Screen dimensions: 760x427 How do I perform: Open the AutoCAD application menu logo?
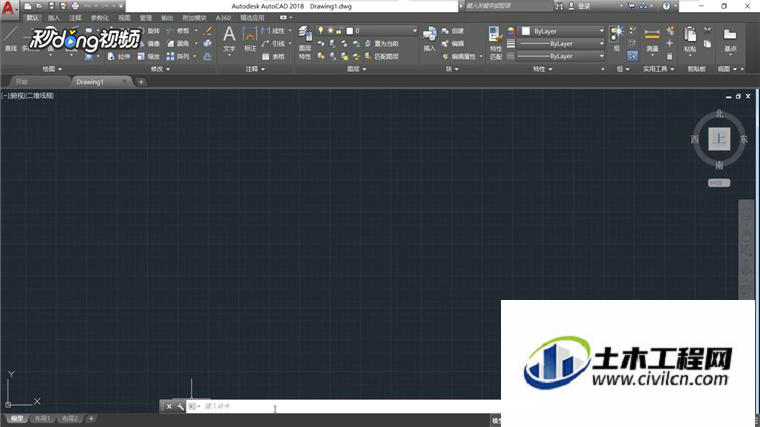(x=8, y=8)
